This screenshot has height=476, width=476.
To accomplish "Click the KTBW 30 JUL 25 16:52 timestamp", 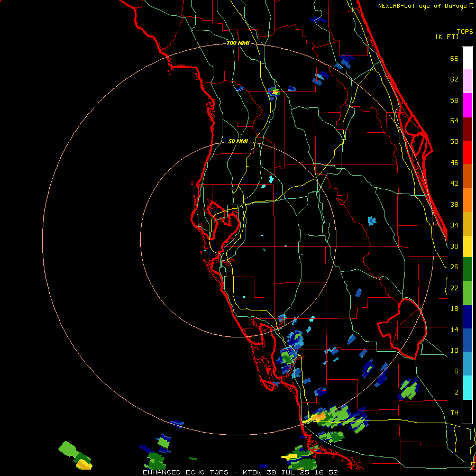I will pos(290,472).
